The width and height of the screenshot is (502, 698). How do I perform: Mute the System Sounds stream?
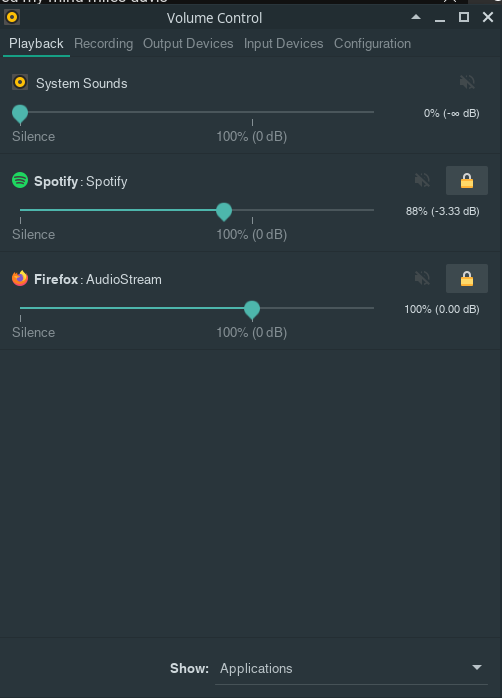click(467, 82)
